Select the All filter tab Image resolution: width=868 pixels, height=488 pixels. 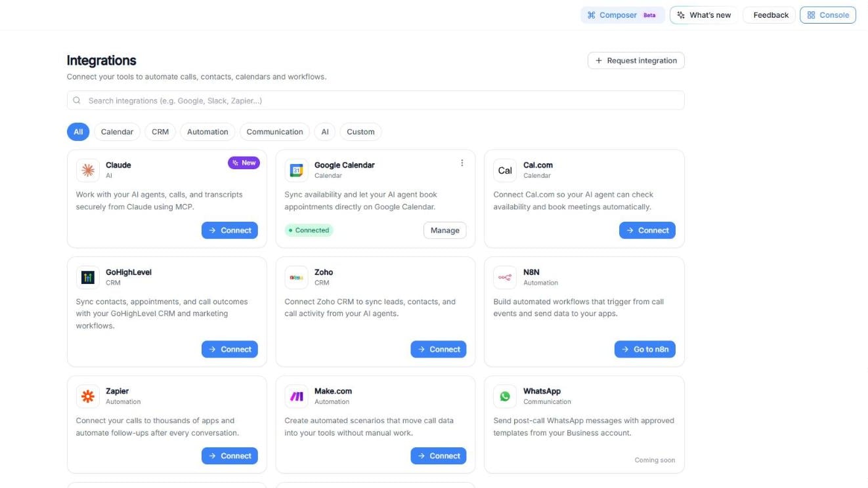tap(78, 132)
